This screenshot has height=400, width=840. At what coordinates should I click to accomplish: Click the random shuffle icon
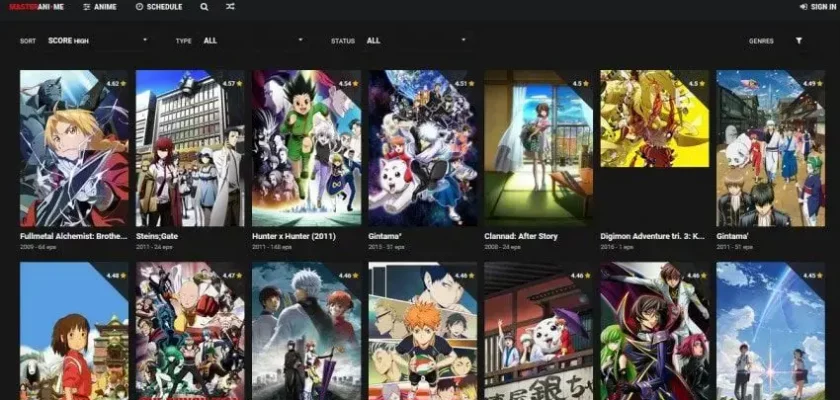230,7
